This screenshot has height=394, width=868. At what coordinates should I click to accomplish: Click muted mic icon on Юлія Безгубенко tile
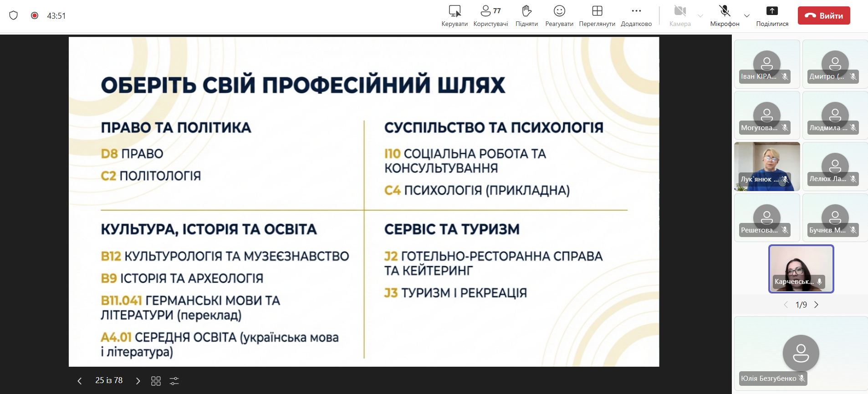(x=802, y=378)
